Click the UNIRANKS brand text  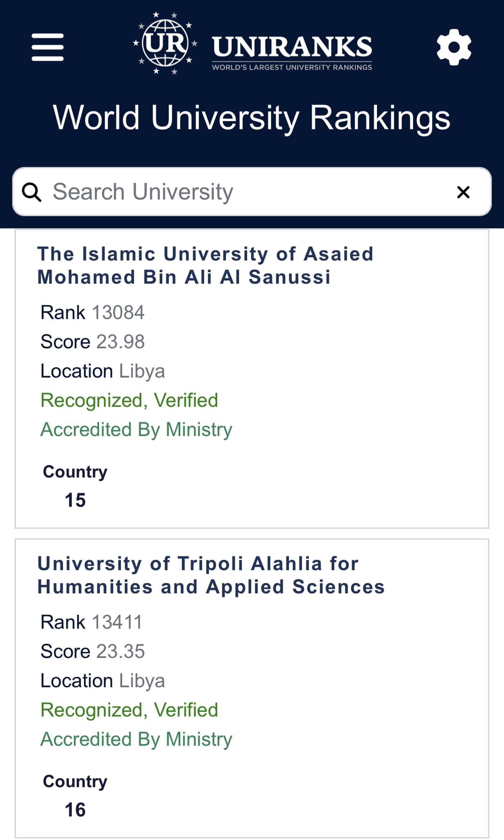point(292,47)
